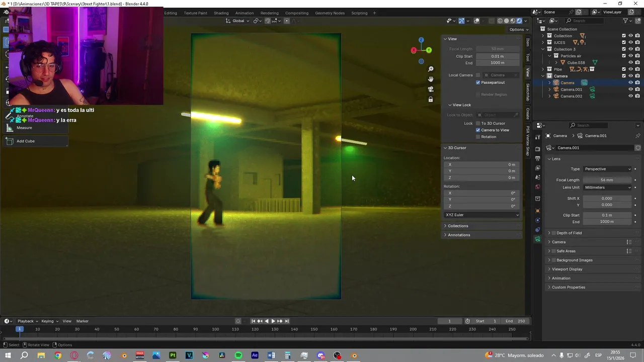Click the Windows Start button
Image resolution: width=644 pixels, height=362 pixels.
[8, 355]
